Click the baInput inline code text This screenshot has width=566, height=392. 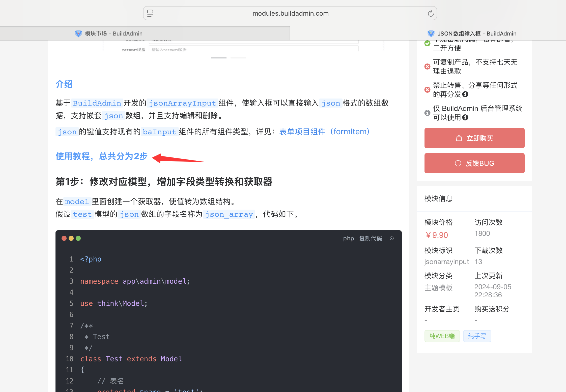click(x=159, y=132)
